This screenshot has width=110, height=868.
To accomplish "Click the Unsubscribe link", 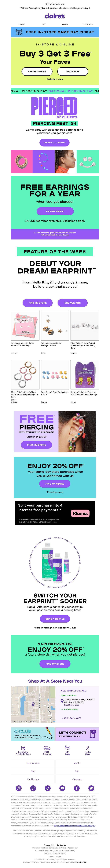I will [x=81, y=862].
